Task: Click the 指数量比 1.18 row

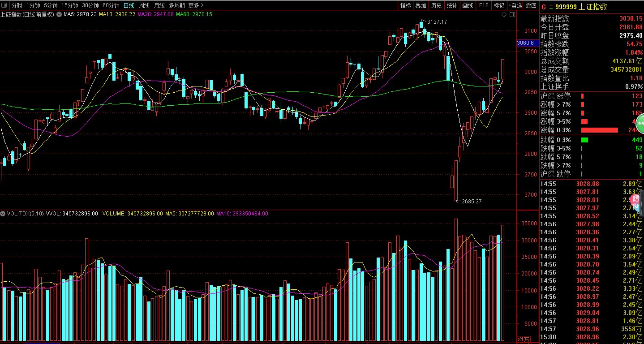Action: click(x=592, y=78)
